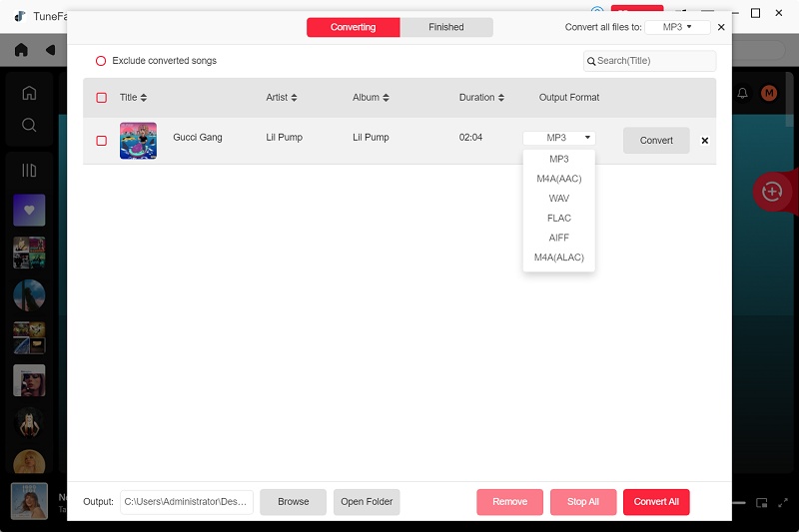Sort by Duration column arrows
This screenshot has height=532, width=799.
coord(501,97)
